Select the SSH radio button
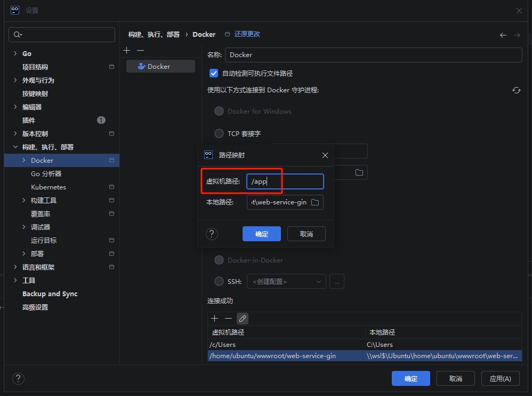 coord(219,281)
